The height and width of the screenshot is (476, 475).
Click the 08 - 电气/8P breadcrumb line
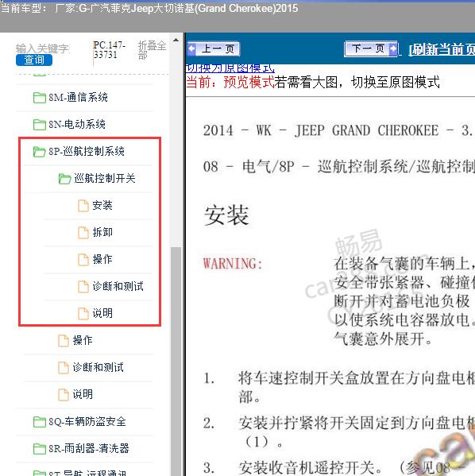coord(338,166)
